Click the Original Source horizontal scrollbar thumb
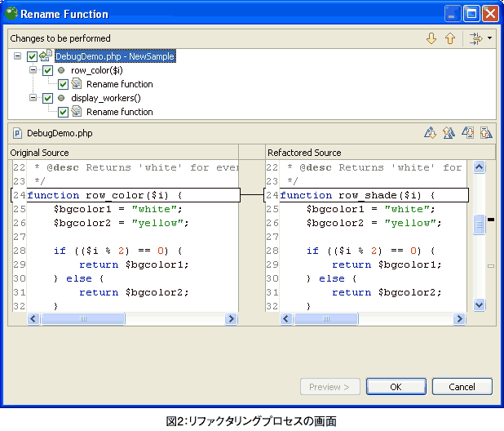504x431 pixels. point(82,318)
